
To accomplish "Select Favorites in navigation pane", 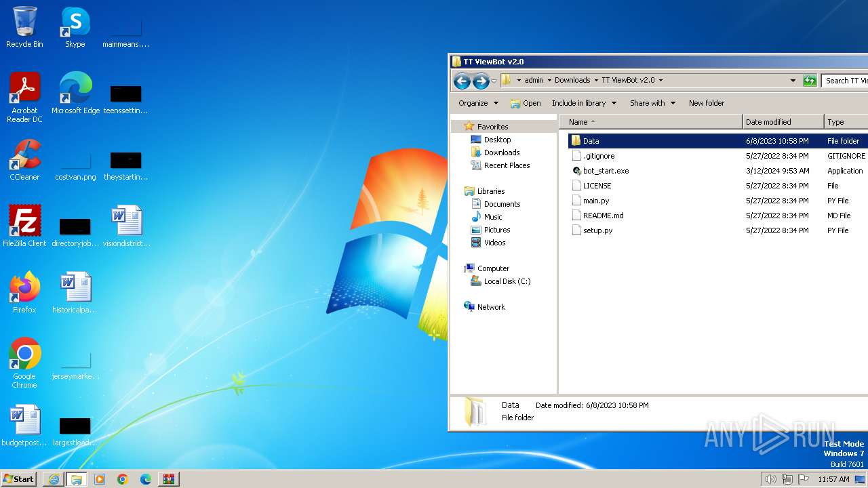I will click(x=492, y=127).
